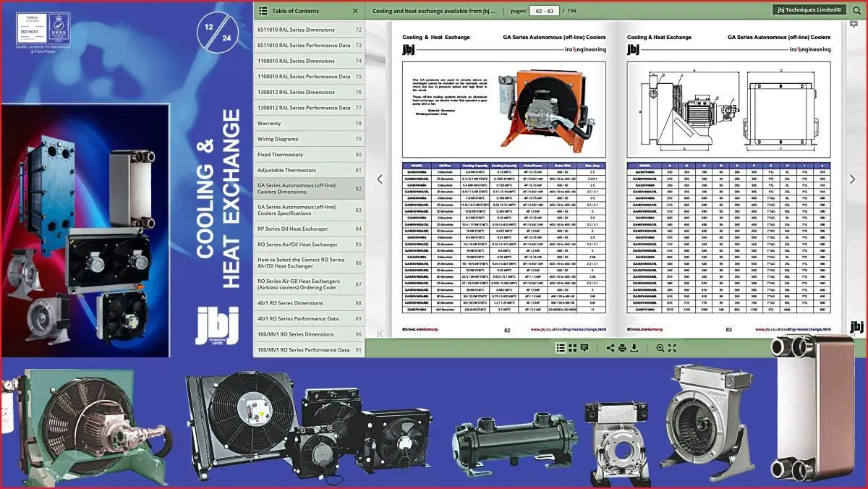Open '1308012 RAL Series Dimensions' entry

point(309,92)
